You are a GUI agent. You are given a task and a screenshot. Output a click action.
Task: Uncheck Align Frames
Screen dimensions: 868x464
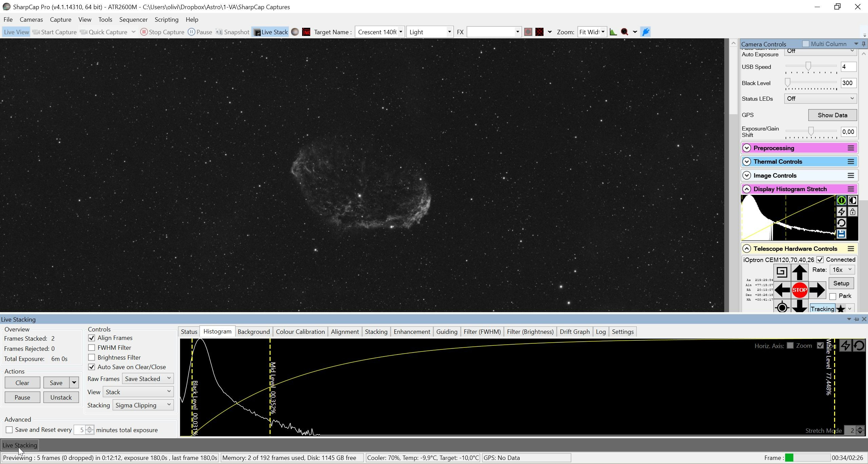(x=92, y=338)
